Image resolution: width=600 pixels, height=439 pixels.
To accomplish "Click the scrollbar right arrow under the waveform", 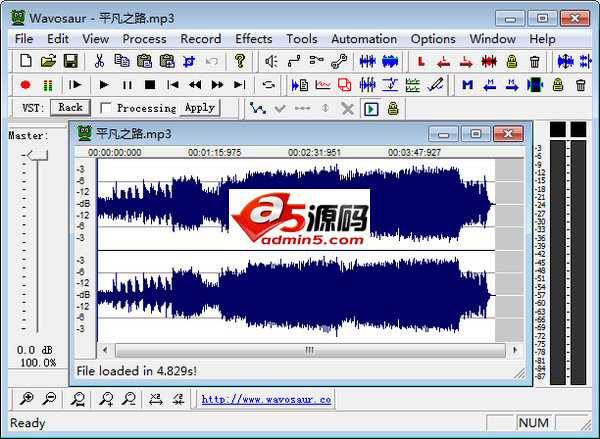I will (515, 350).
